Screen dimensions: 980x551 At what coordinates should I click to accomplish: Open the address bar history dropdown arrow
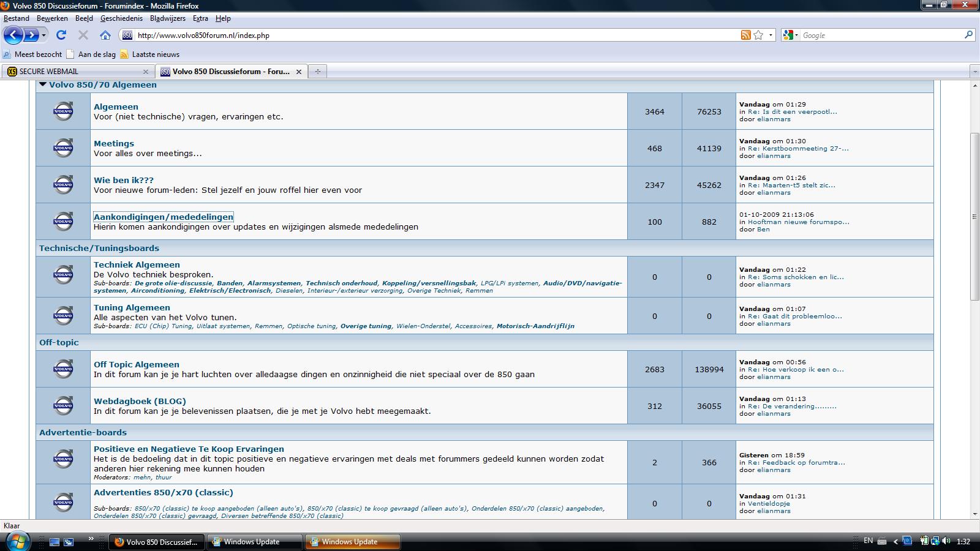[771, 35]
